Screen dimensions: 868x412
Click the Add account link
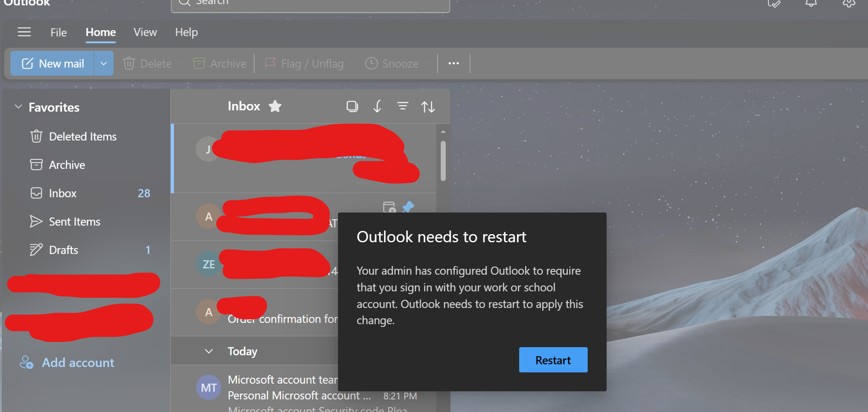[67, 362]
